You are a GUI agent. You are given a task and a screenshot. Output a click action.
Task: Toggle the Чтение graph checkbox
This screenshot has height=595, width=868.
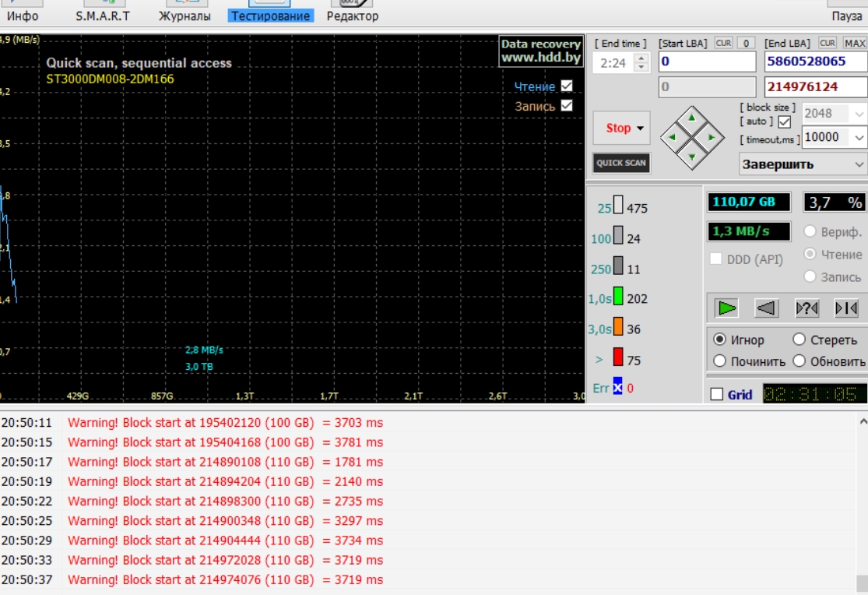[566, 86]
